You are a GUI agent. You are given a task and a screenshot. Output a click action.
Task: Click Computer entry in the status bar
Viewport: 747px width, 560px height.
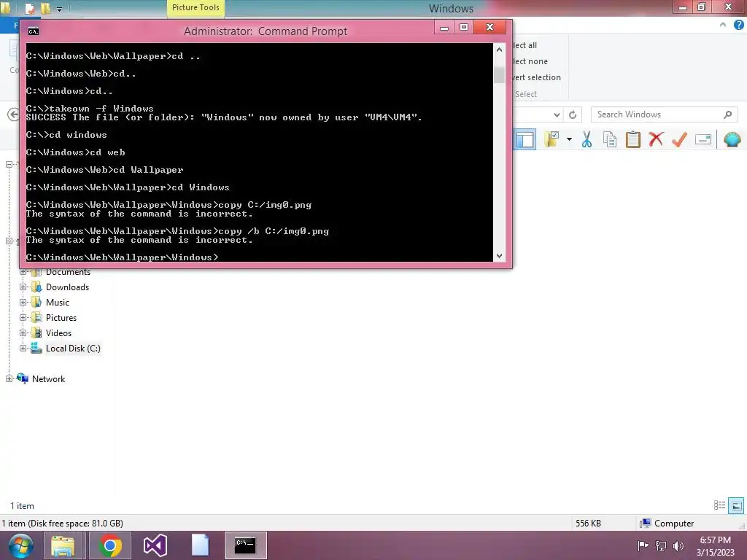pos(667,524)
